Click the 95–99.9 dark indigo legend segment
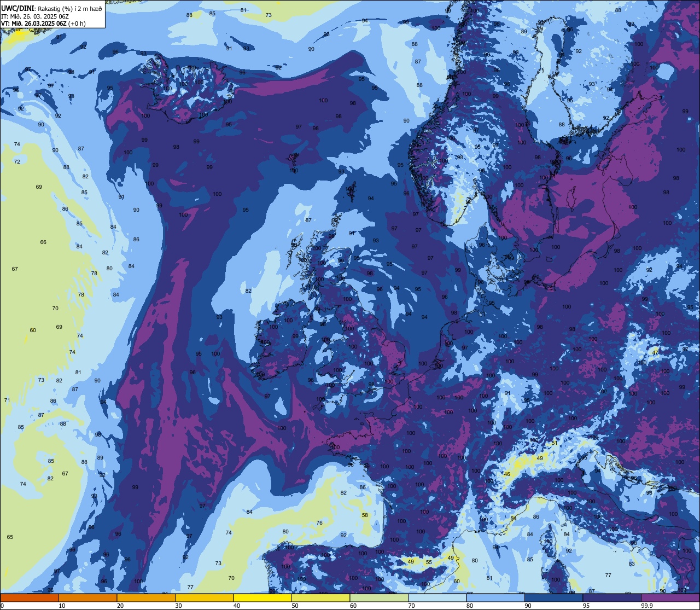The width and height of the screenshot is (700, 610). tap(611, 597)
